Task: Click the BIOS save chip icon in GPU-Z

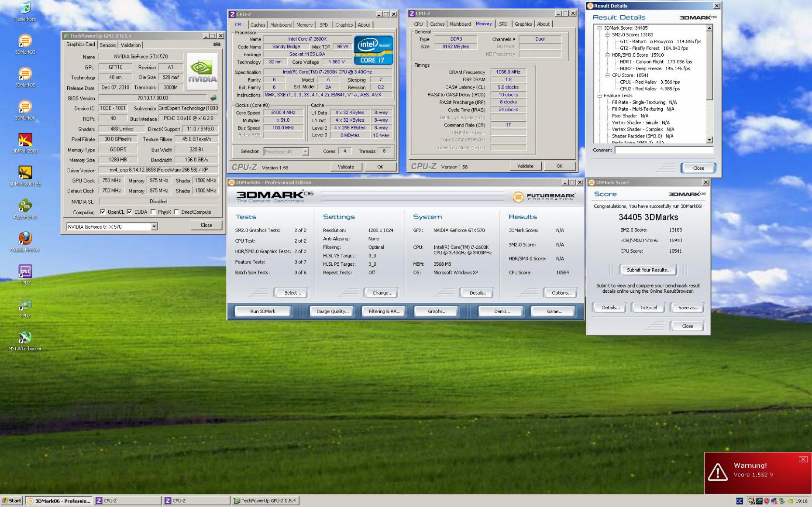Action: coord(213,98)
